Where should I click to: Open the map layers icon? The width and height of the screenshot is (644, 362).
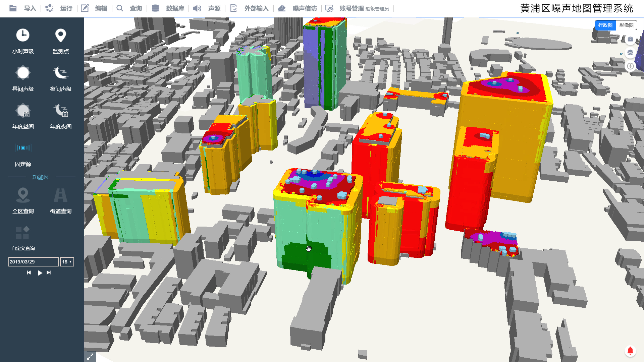630,53
